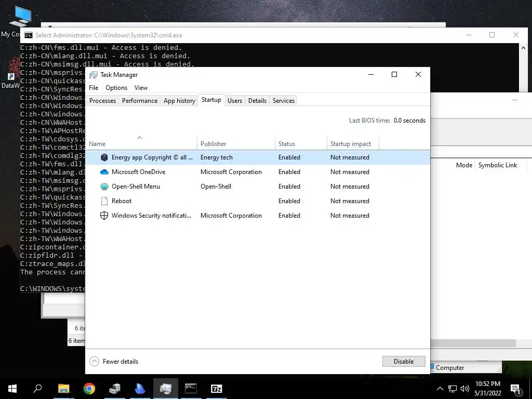The height and width of the screenshot is (399, 532).
Task: Open the computer tool icon after Chrome
Action: pyautogui.click(x=115, y=389)
